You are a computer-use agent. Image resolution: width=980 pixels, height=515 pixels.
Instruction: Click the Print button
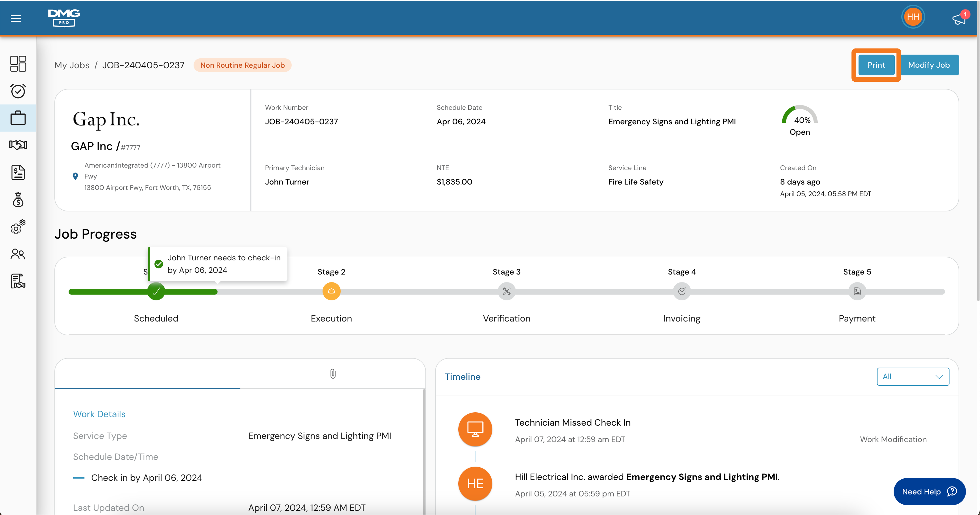pyautogui.click(x=876, y=65)
